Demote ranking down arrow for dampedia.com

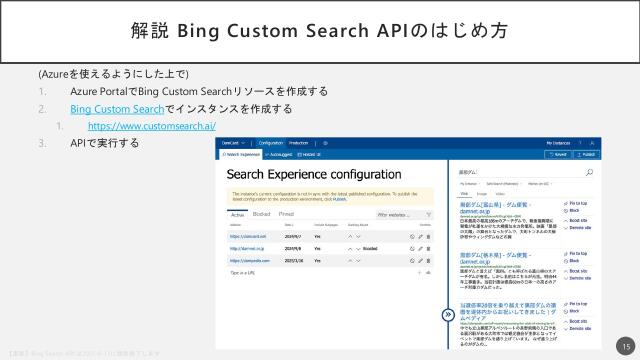pyautogui.click(x=358, y=260)
